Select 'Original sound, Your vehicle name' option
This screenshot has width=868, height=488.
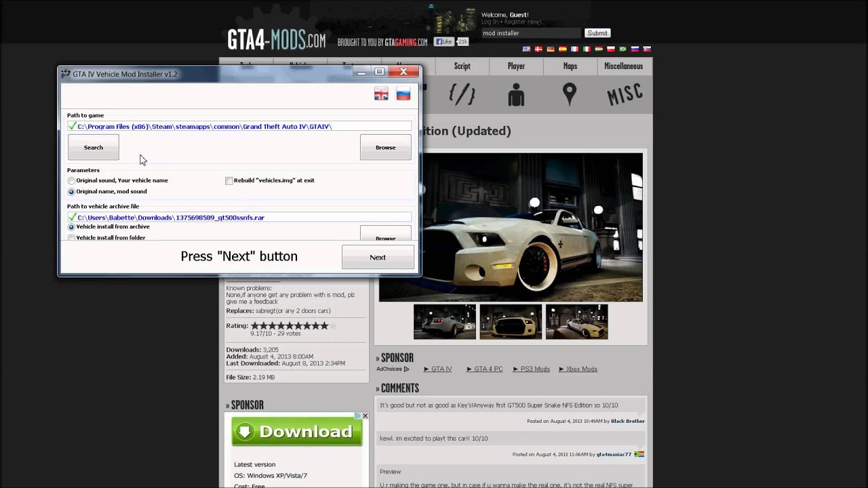[71, 181]
